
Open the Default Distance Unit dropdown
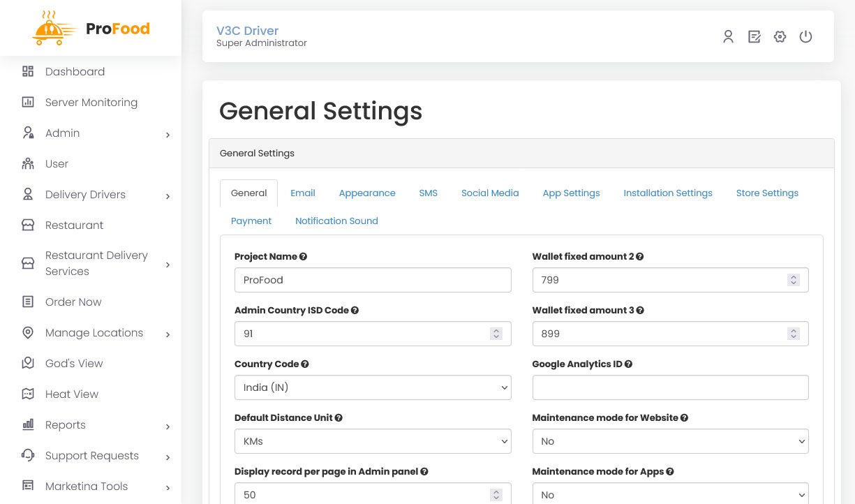pyautogui.click(x=373, y=442)
